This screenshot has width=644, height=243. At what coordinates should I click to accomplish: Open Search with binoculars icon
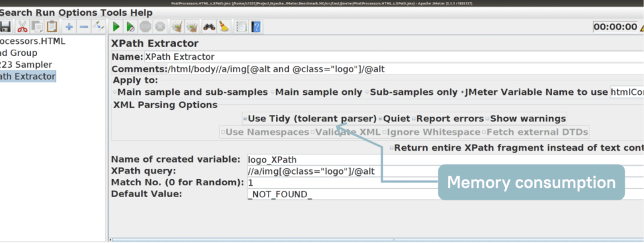(209, 27)
